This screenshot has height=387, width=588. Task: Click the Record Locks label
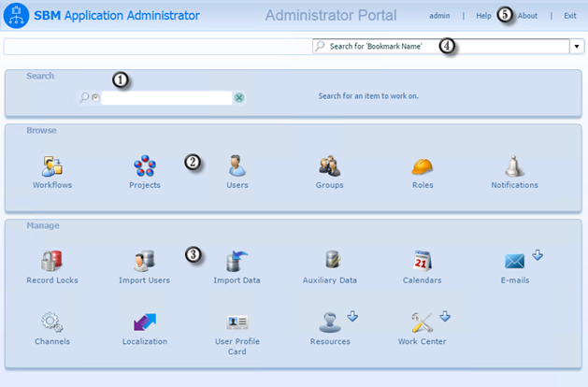(52, 280)
